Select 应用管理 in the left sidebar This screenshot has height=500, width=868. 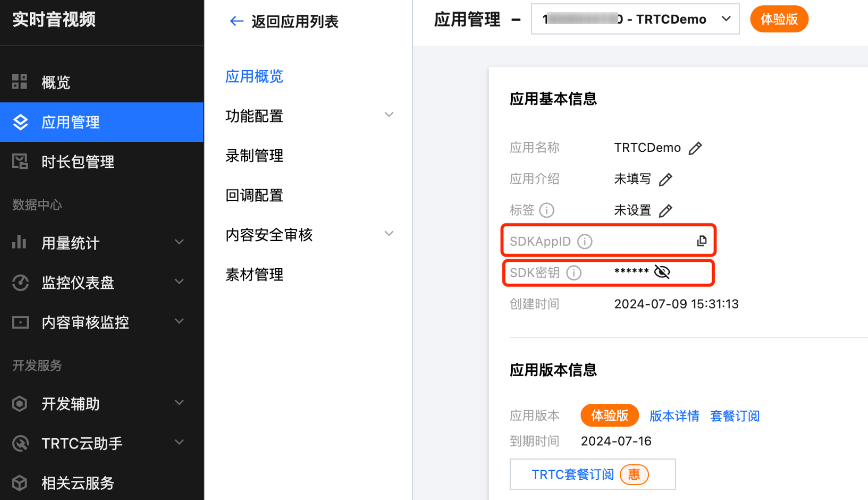pyautogui.click(x=102, y=122)
